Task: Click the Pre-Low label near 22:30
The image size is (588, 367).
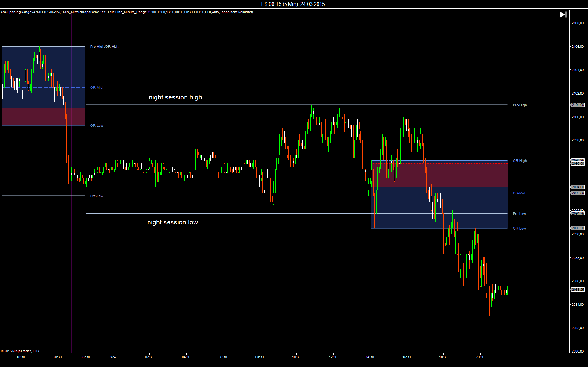Action: tap(96, 196)
